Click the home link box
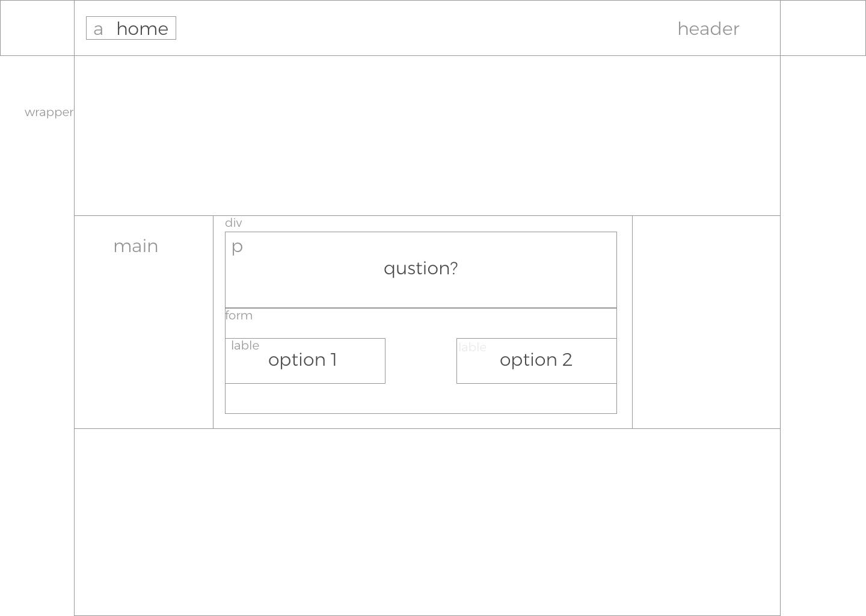Viewport: 866px width, 616px height. (131, 28)
